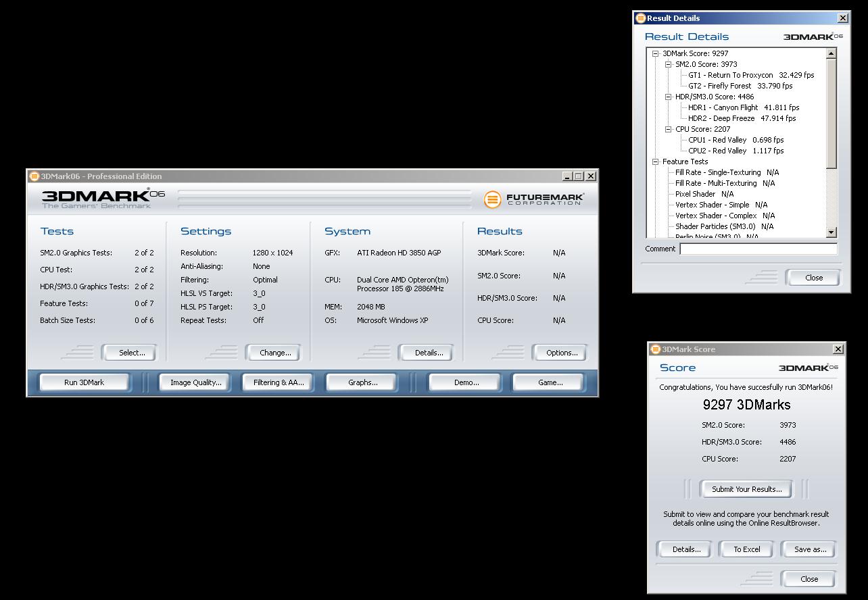Select Shader Particles (SM3.0) row
Screen dimensions: 868x600
click(x=724, y=226)
